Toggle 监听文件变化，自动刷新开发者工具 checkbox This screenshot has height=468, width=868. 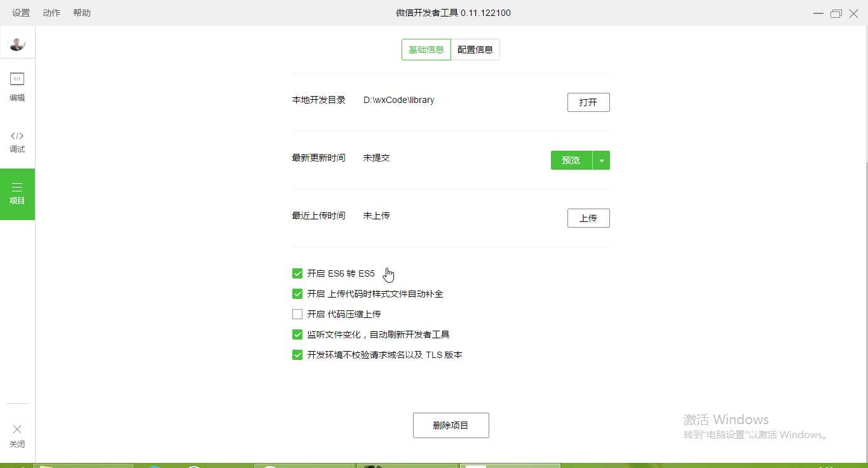297,334
